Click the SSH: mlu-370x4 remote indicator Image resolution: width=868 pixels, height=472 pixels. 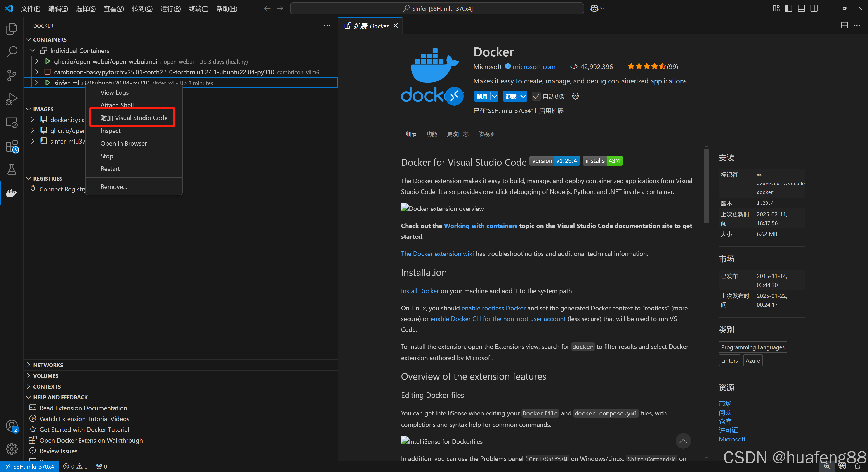[30, 467]
